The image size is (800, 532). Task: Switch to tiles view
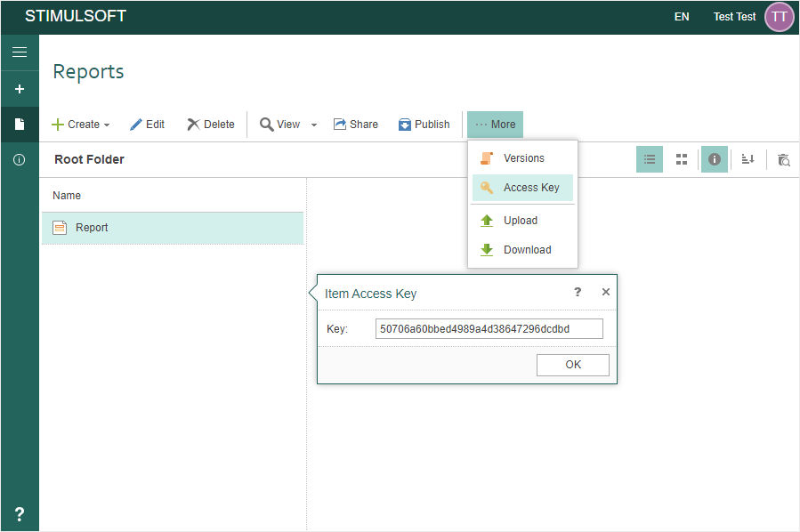tap(682, 159)
